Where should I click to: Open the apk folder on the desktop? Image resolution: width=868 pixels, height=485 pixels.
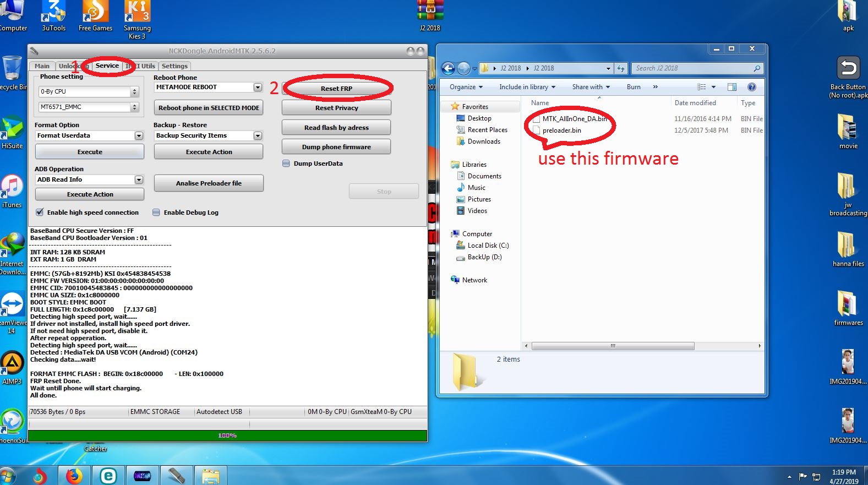point(848,15)
